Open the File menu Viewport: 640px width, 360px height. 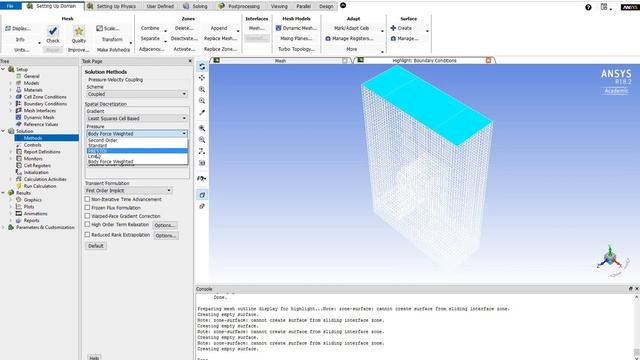(11, 6)
